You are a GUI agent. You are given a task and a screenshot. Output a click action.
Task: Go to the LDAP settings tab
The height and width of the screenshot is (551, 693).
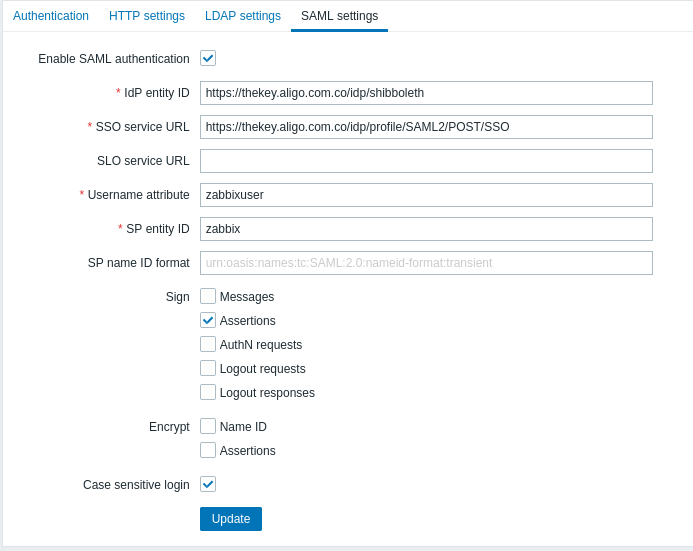pos(243,16)
